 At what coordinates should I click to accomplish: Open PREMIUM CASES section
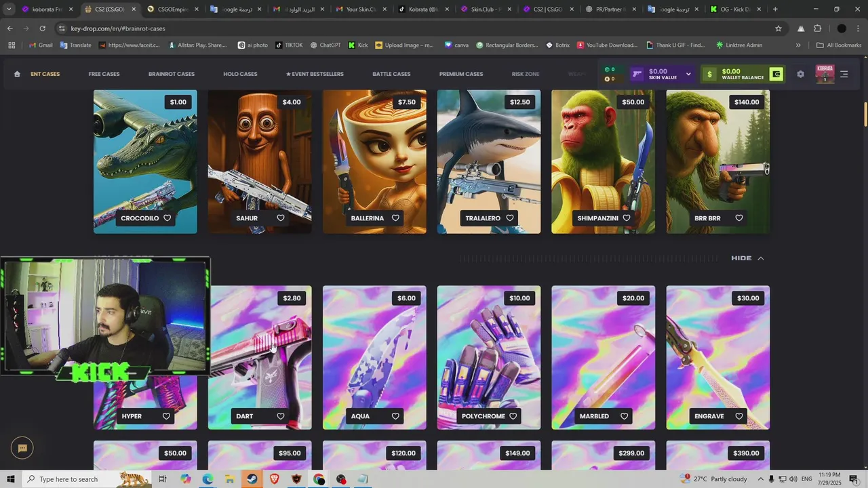461,74
